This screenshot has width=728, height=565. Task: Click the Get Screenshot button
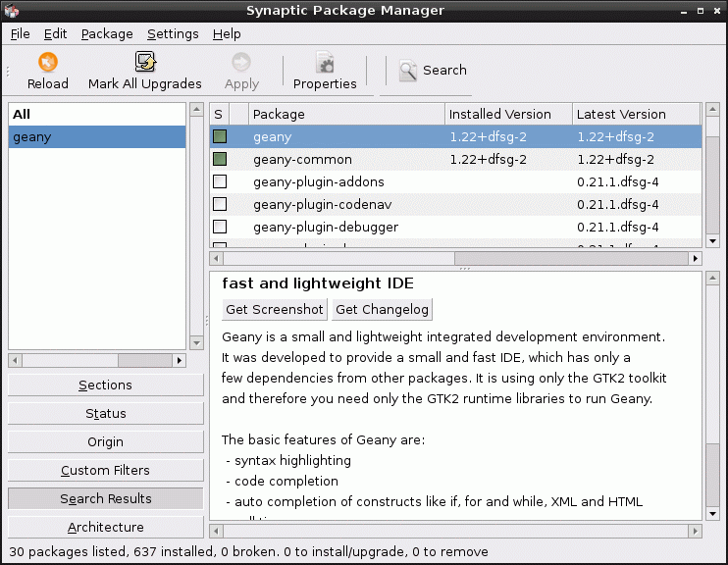[x=275, y=310]
